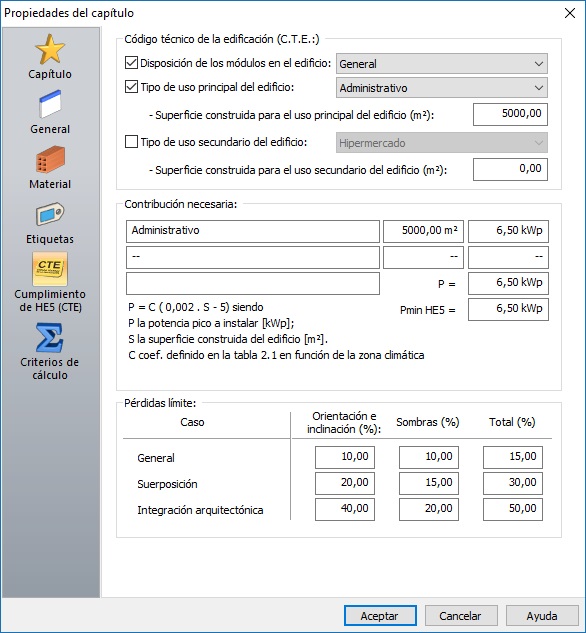Click the 'Etiquetas' sidebar label
The width and height of the screenshot is (586, 633).
[50, 239]
